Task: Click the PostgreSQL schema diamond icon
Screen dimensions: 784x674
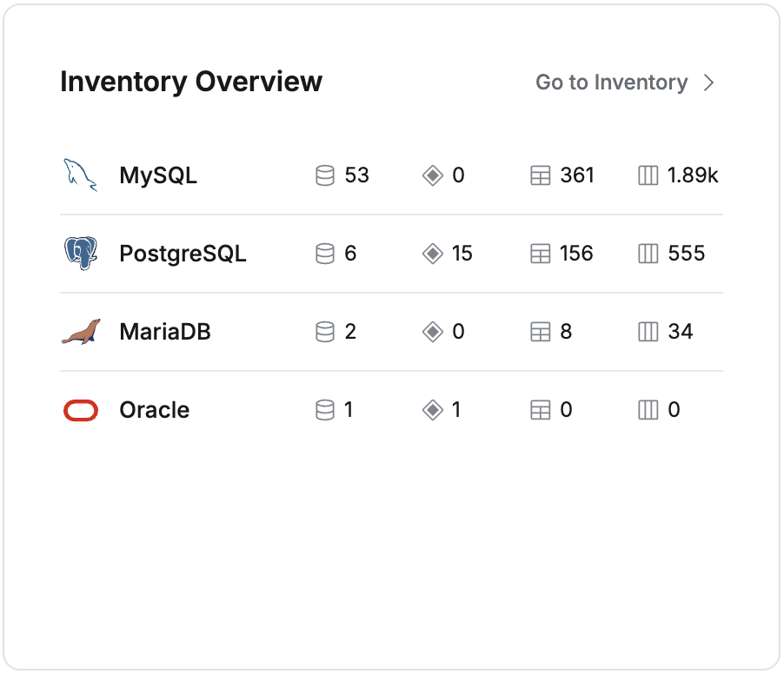Action: coord(432,254)
